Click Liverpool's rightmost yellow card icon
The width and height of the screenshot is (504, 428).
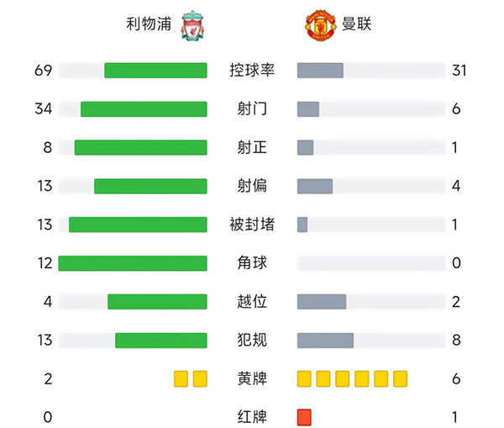200,378
